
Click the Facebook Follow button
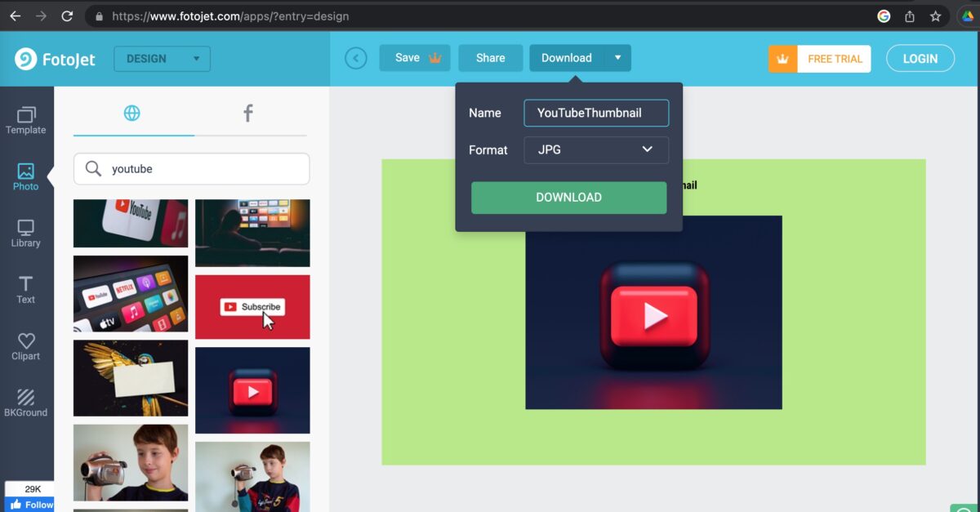(29, 504)
